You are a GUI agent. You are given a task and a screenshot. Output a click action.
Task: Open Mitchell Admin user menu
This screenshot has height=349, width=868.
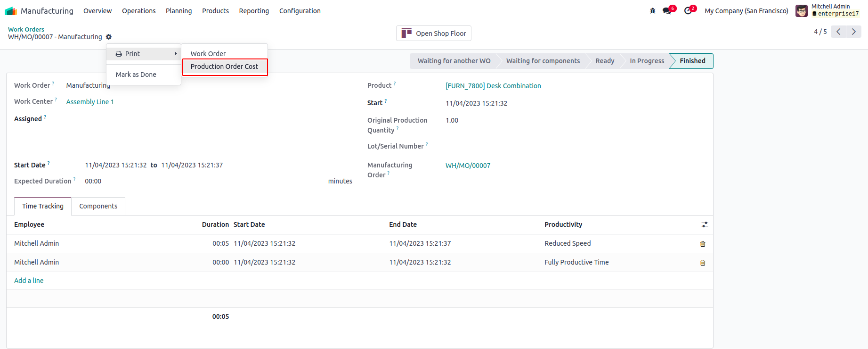tap(828, 10)
